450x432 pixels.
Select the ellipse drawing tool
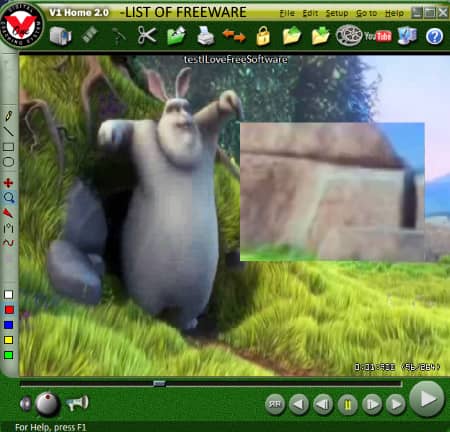click(9, 162)
